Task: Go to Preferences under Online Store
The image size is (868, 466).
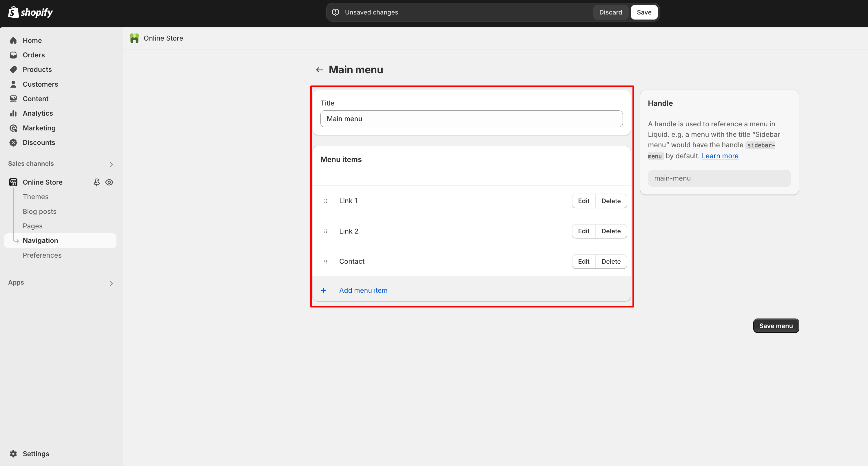Action: click(42, 255)
